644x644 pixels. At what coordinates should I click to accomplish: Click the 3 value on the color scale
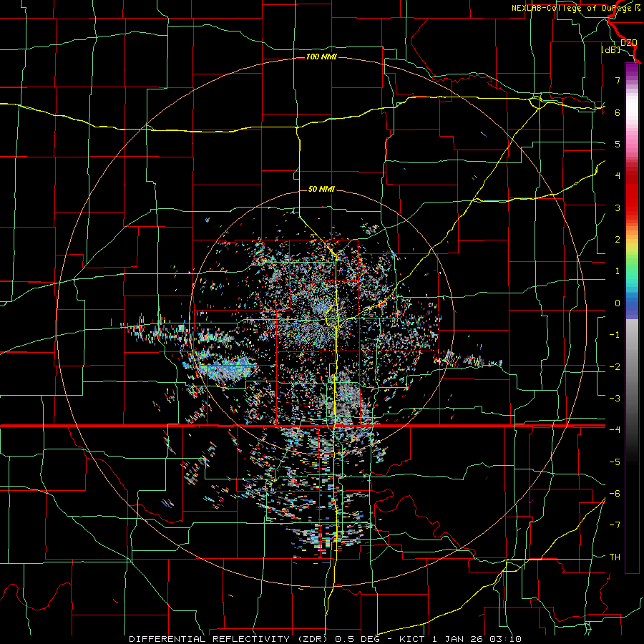(618, 208)
